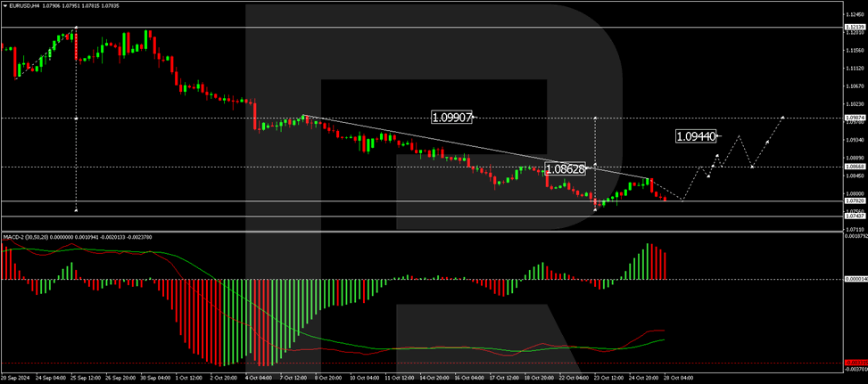Click the 8 Oct 20:00 time axis label
This screenshot has width=868, height=384.
[327, 378]
